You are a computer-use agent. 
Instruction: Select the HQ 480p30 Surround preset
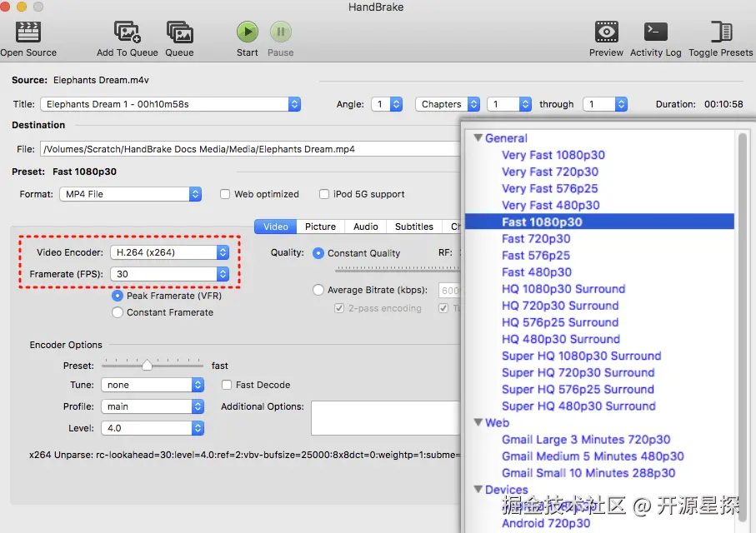click(561, 340)
